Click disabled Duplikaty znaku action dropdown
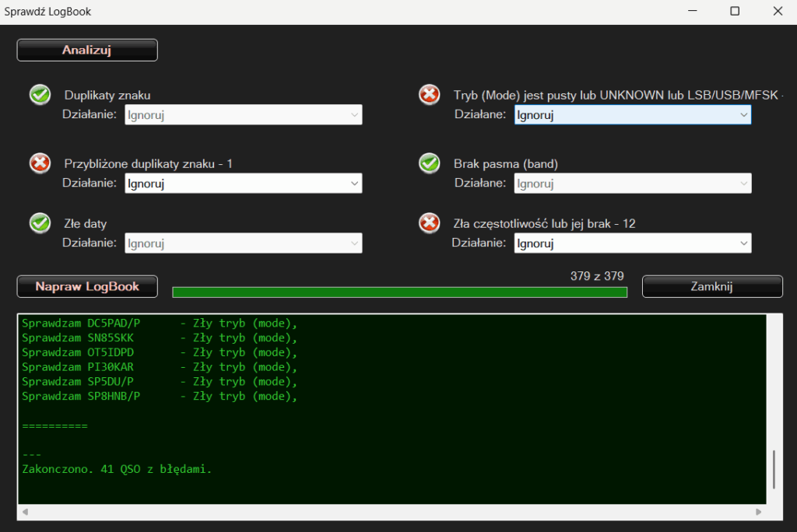Viewport: 797px width, 532px height. point(243,115)
